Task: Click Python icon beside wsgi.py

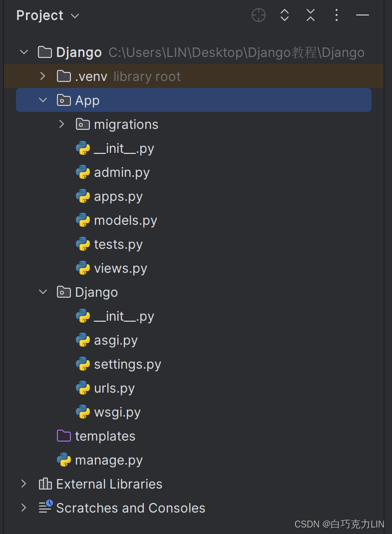Action: click(x=83, y=412)
